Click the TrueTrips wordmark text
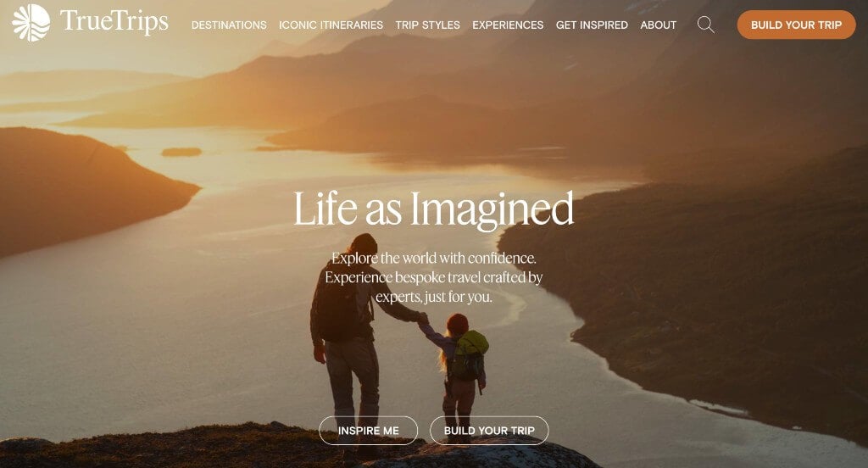The image size is (868, 468). click(114, 22)
